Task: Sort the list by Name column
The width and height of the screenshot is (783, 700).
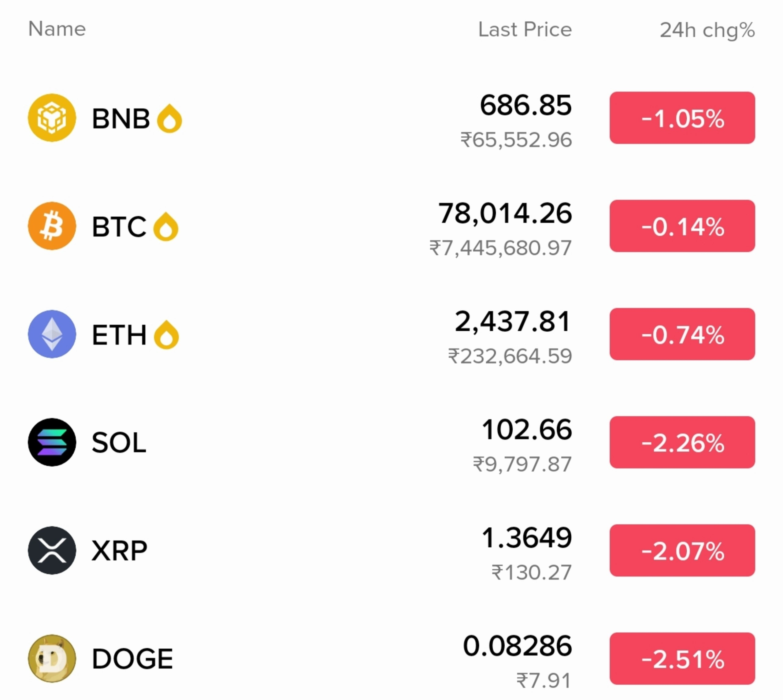Action: (57, 29)
